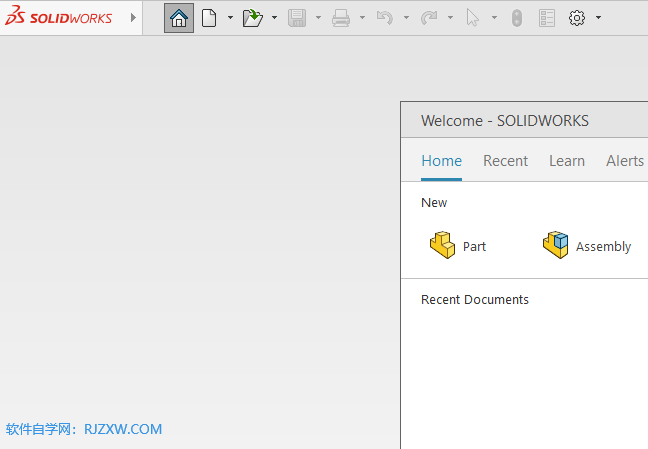Viewport: 648px width, 449px height.
Task: Open the Alerts tab
Action: (x=625, y=161)
